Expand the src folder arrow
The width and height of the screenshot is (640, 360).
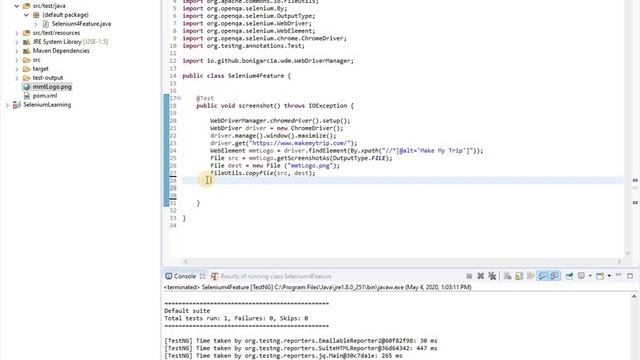17,60
